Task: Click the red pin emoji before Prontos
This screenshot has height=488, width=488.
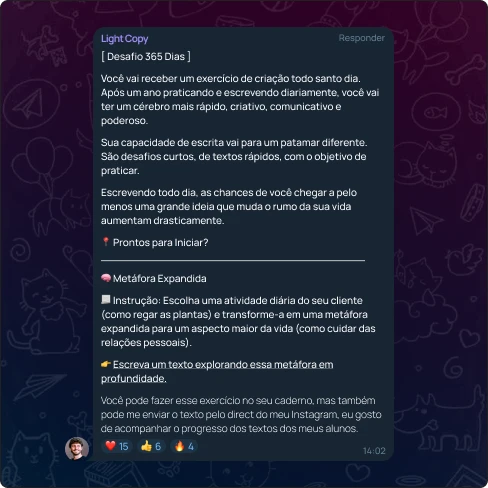Action: coord(106,242)
